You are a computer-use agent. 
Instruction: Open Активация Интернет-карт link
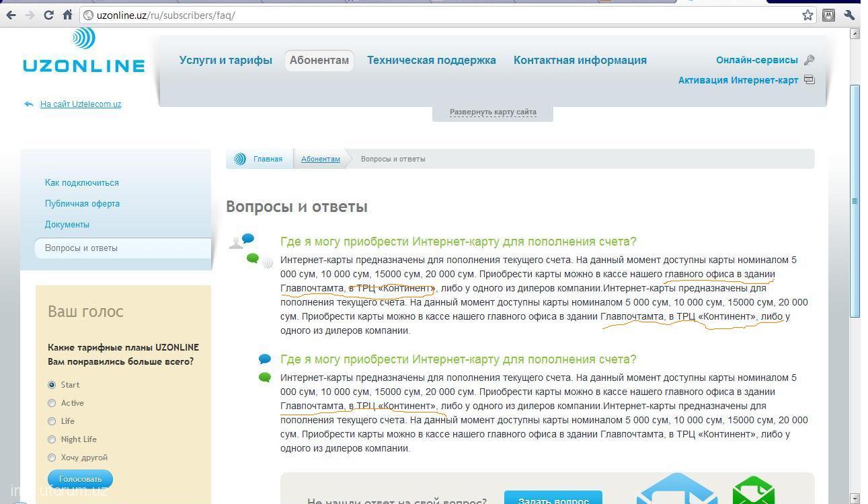[x=738, y=80]
